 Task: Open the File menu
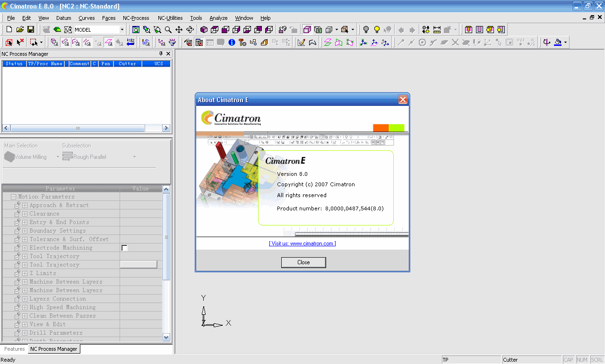point(11,18)
